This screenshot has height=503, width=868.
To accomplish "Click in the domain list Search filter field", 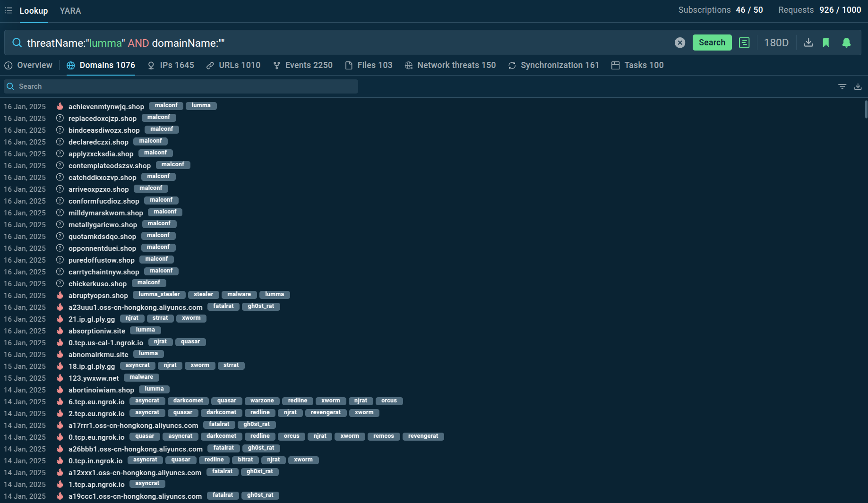I will pos(184,86).
